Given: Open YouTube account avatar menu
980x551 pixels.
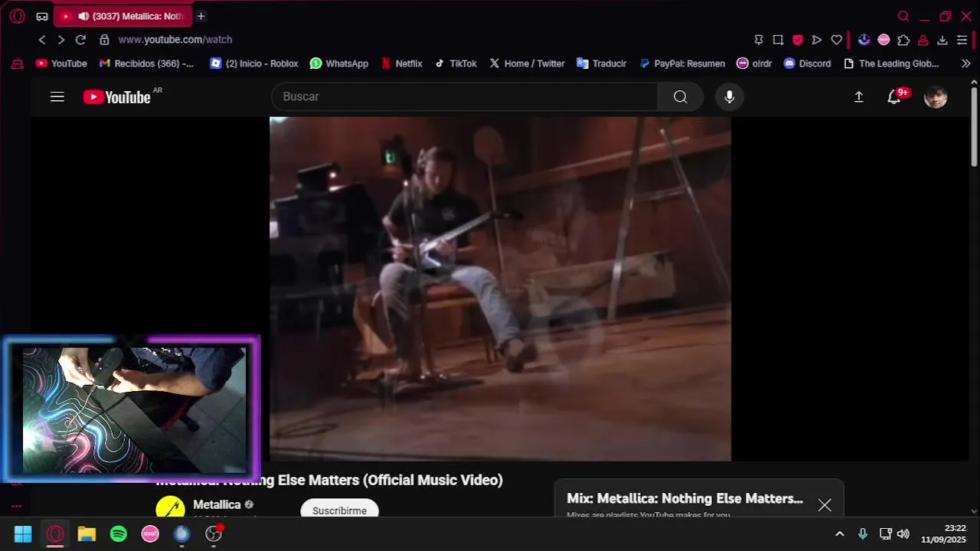Looking at the screenshot, I should [x=936, y=96].
